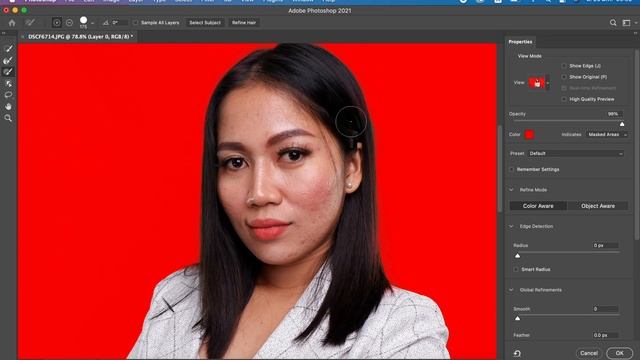Open the Properties panel tab
Screen dimensions: 640x360
[520, 42]
